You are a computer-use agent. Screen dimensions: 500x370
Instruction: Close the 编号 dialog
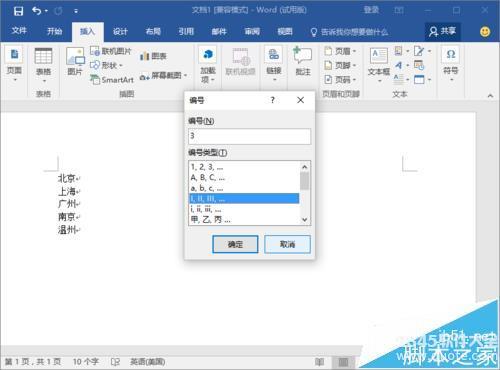pos(300,100)
